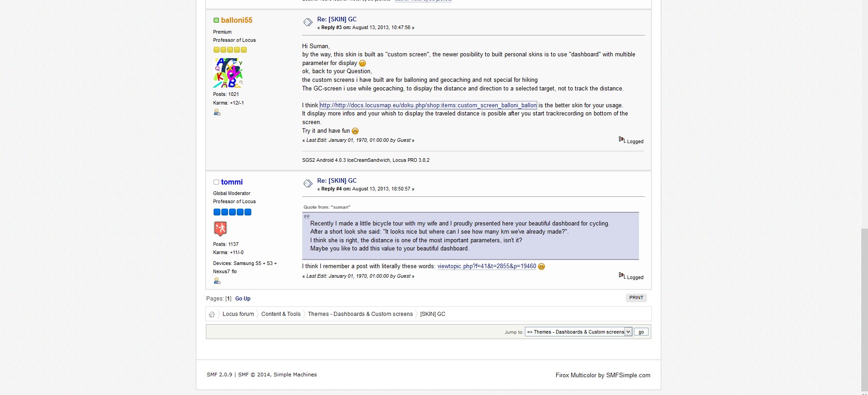868x395 pixels.
Task: Click the Logged icon in balloni55's post
Action: coord(622,140)
